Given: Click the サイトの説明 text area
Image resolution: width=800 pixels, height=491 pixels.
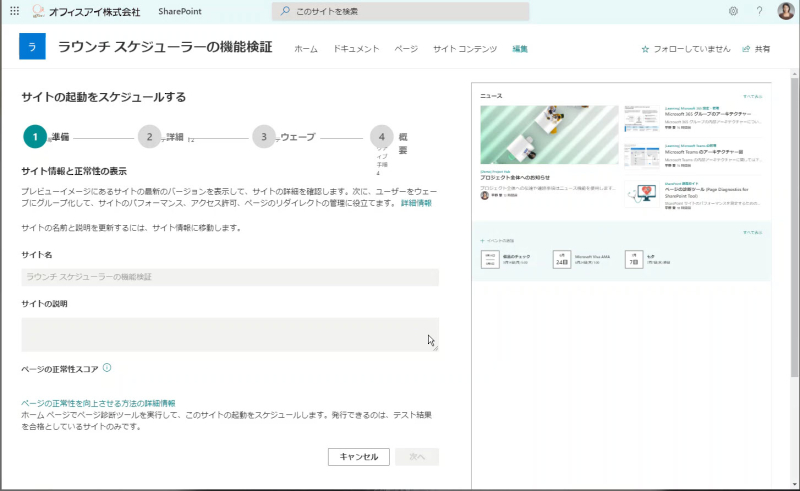Looking at the screenshot, I should pos(230,334).
